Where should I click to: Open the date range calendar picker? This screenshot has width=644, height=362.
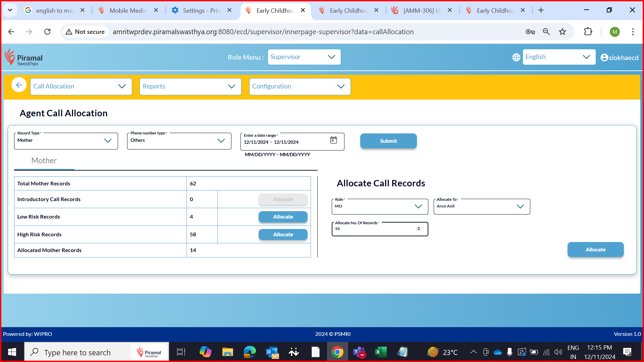pos(333,140)
